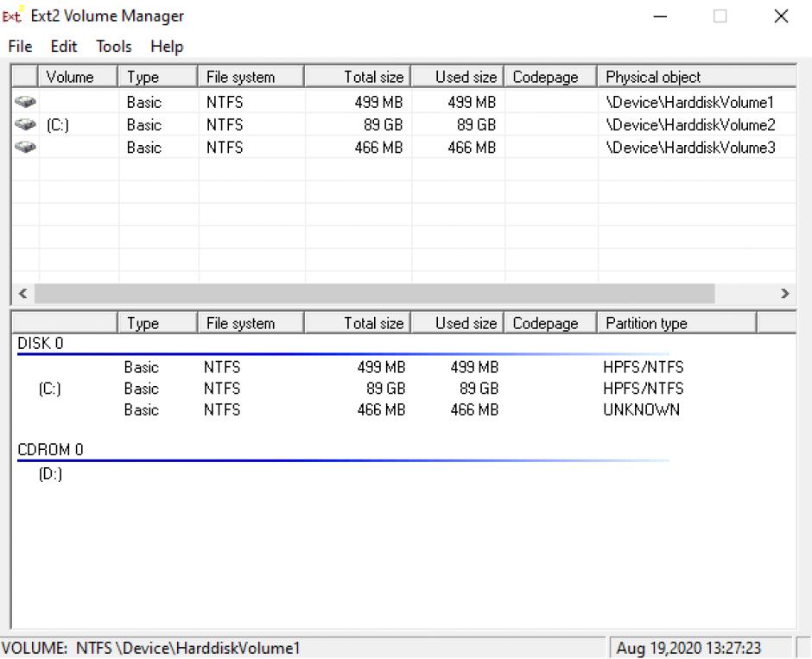Screen dimensions: 812x659
Task: Open the Tools menu
Action: pyautogui.click(x=114, y=47)
